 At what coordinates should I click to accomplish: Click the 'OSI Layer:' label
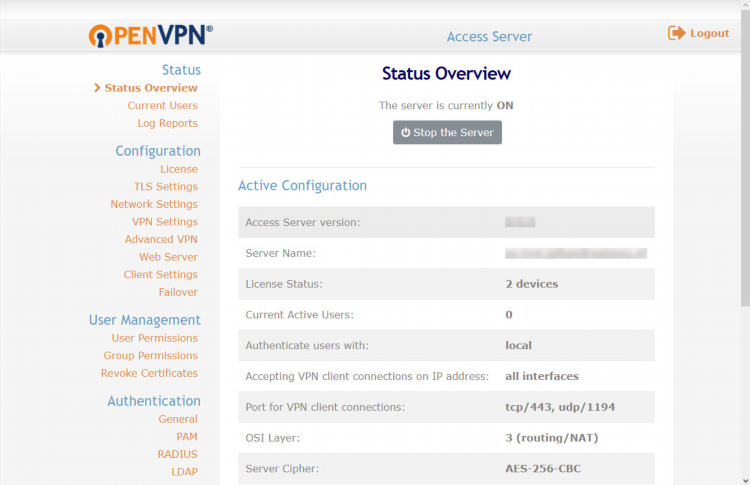(273, 438)
